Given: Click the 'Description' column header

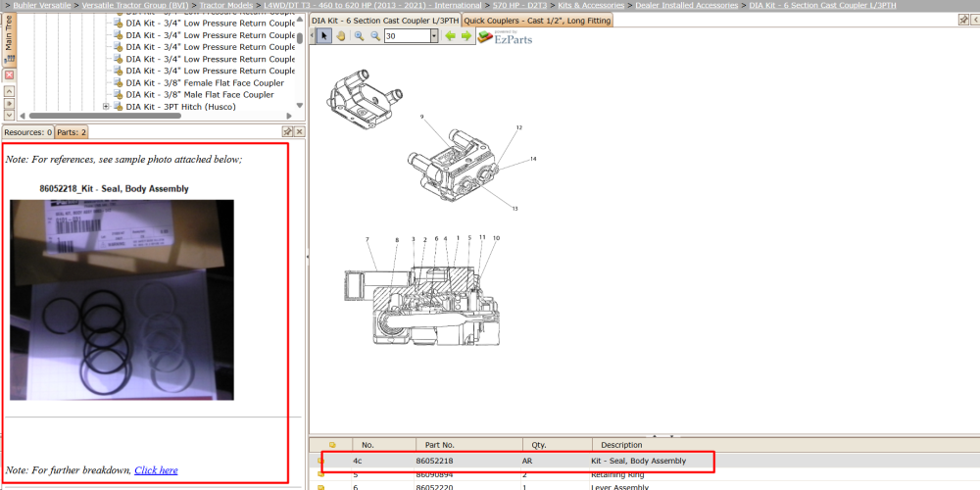Looking at the screenshot, I should pos(621,445).
